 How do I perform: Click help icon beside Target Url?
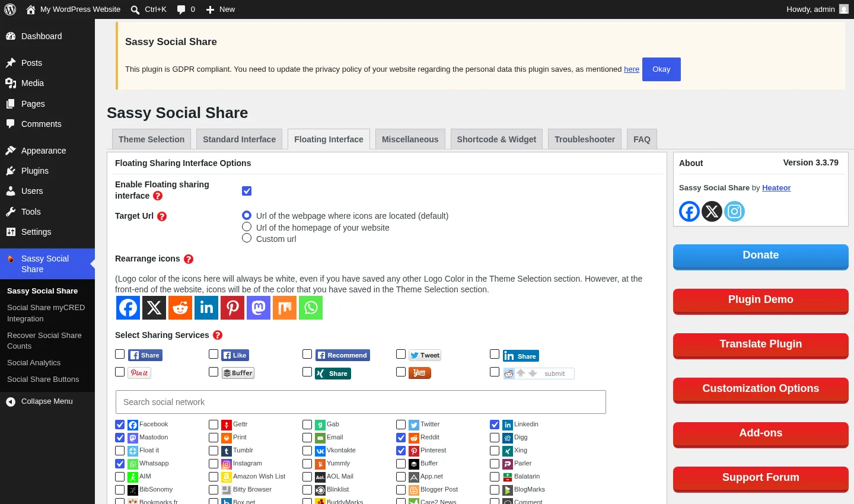pos(162,216)
